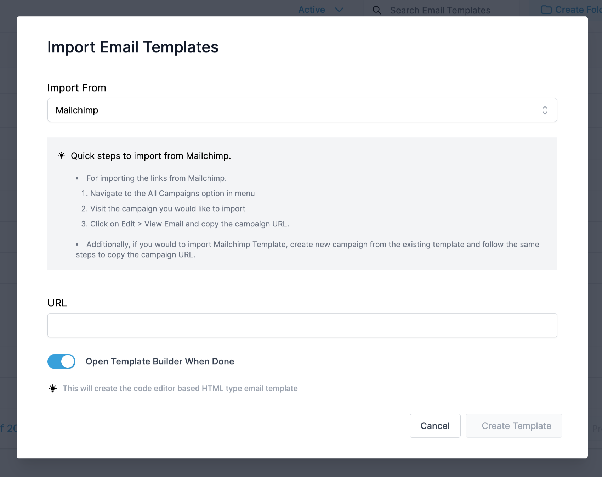The image size is (602, 477).
Task: Cancel the import dialog
Action: coord(435,426)
